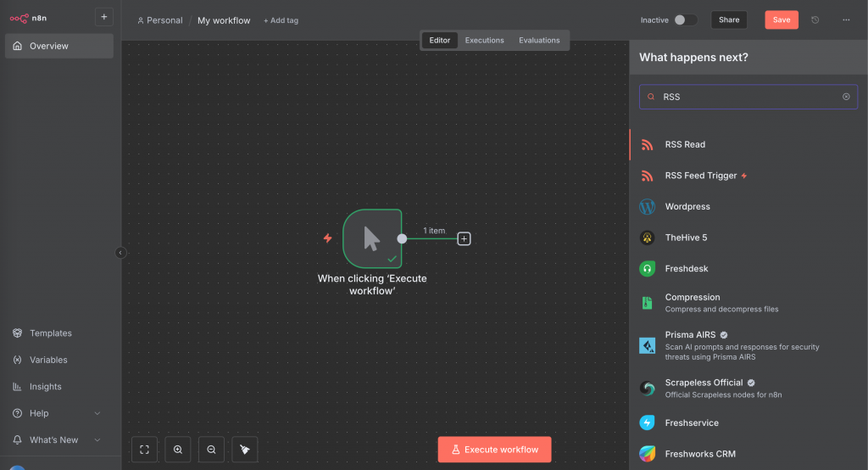868x470 pixels.
Task: Open Templates in the sidebar
Action: [50, 333]
